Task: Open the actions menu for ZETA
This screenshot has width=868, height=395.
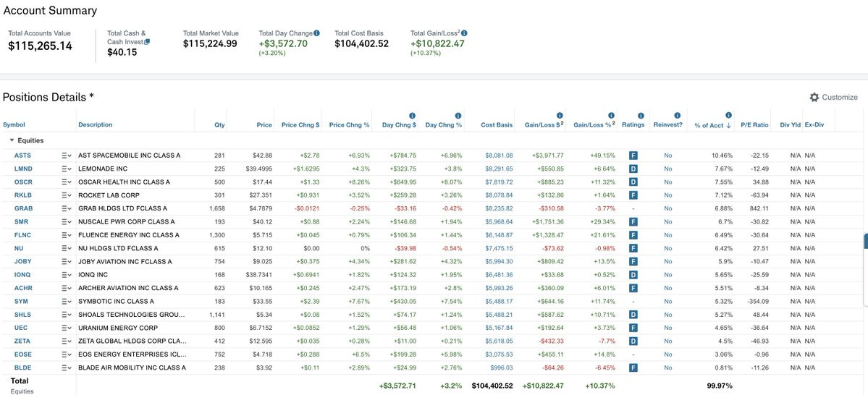Action: coord(67,341)
